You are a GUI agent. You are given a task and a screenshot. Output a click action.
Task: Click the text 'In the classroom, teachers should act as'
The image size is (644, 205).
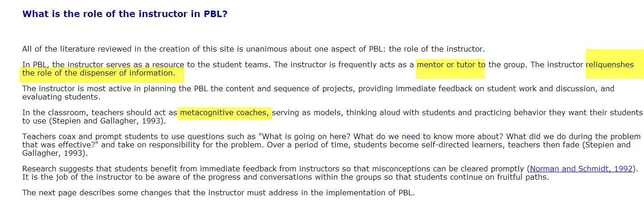[x=100, y=112]
